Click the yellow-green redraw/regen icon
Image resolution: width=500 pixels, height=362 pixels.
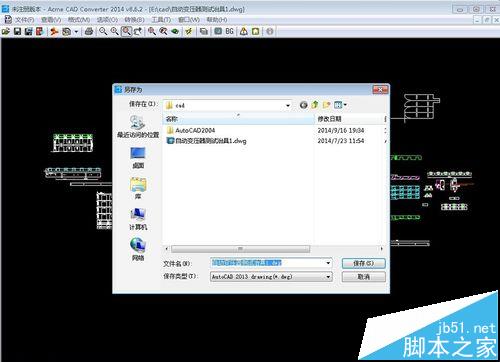189,31
